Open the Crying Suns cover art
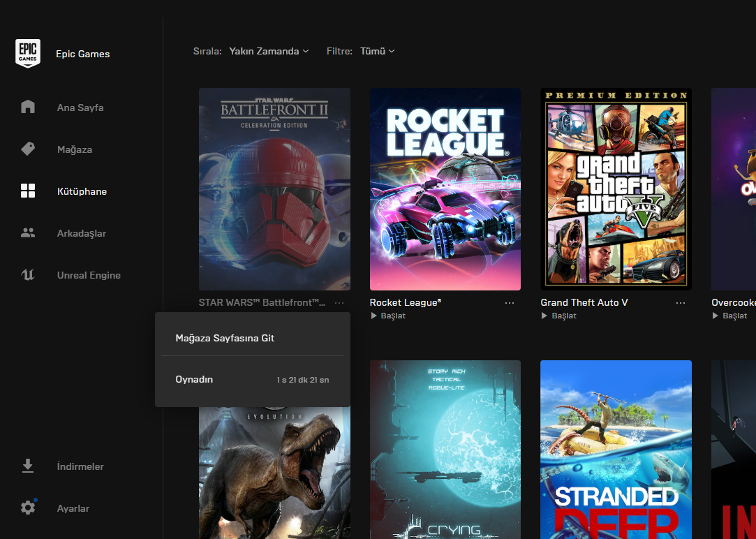Image resolution: width=756 pixels, height=539 pixels. (x=445, y=450)
